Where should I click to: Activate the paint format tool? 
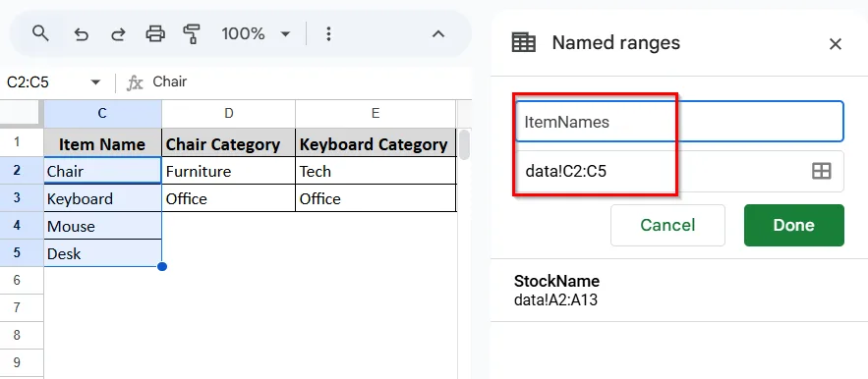pos(191,34)
